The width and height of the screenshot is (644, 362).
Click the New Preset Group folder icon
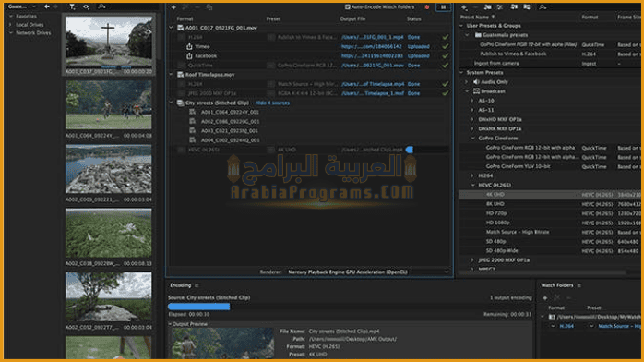(487, 7)
